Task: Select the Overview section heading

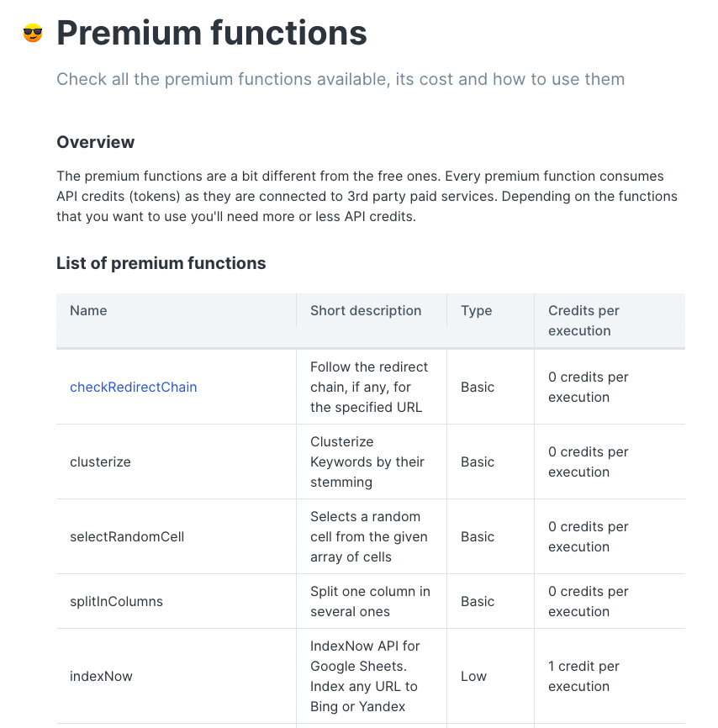Action: (96, 142)
